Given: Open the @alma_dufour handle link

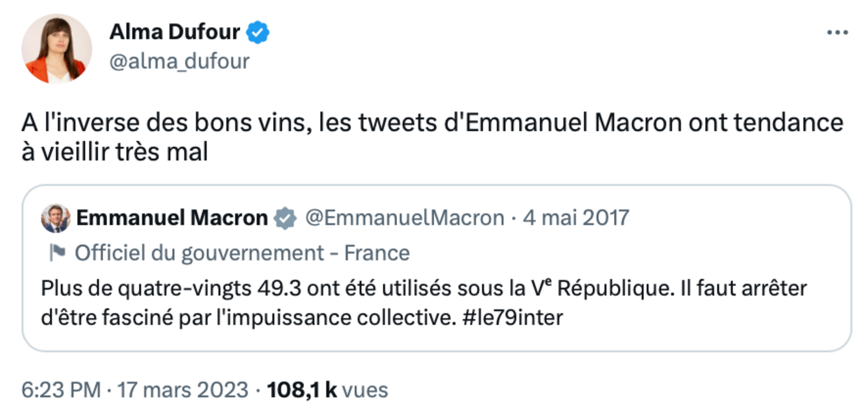Looking at the screenshot, I should click(180, 61).
